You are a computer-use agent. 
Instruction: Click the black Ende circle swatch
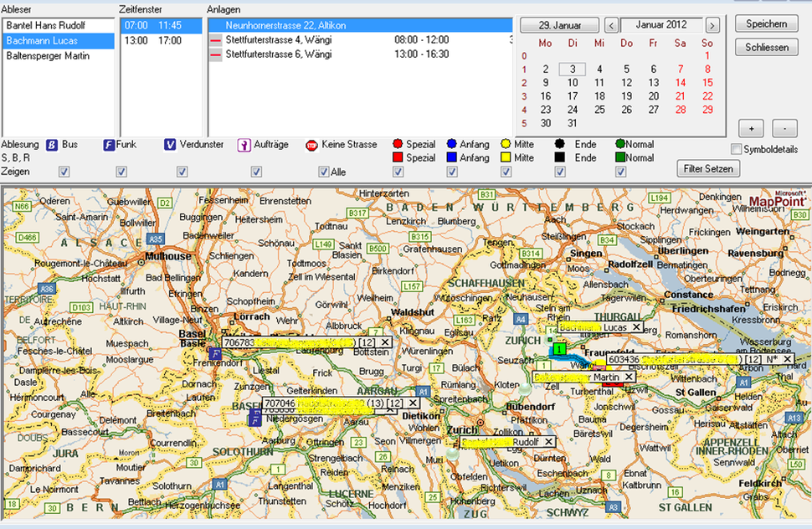coord(560,144)
